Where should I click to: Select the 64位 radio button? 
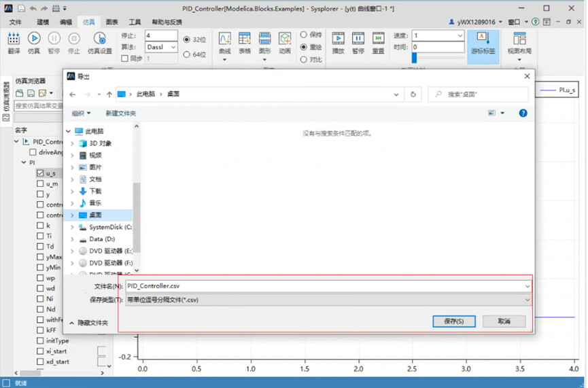(186, 55)
